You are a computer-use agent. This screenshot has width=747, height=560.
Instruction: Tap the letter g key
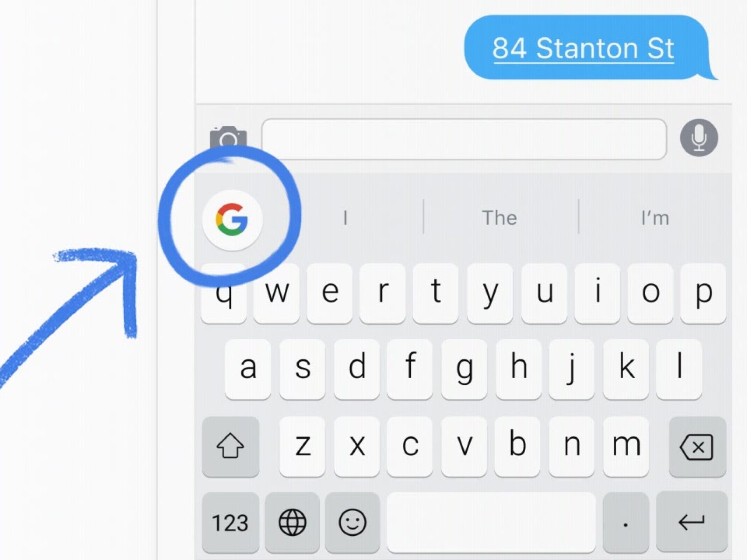pyautogui.click(x=465, y=370)
